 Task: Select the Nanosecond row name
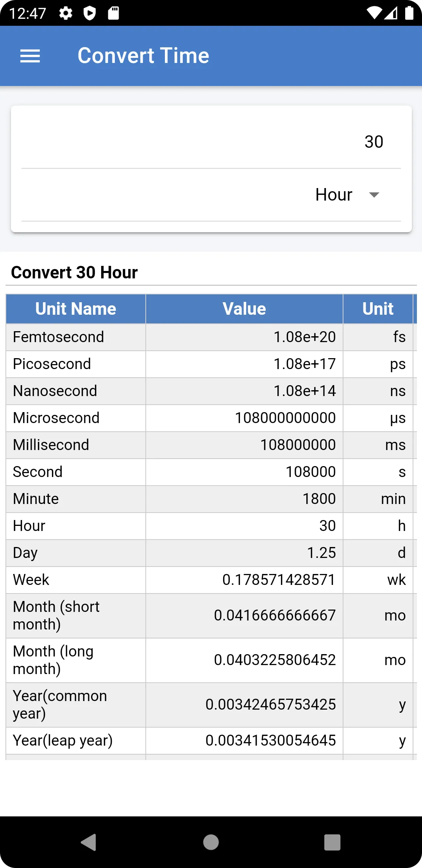tap(55, 391)
